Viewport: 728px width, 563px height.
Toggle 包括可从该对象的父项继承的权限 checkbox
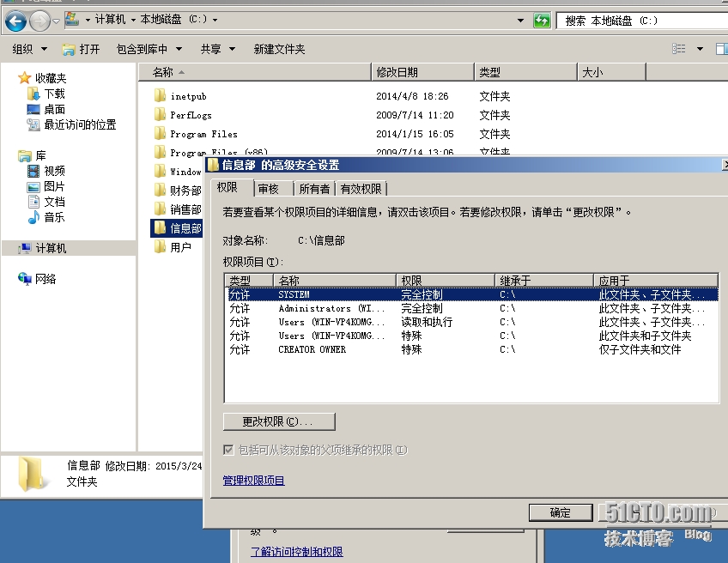tap(228, 450)
